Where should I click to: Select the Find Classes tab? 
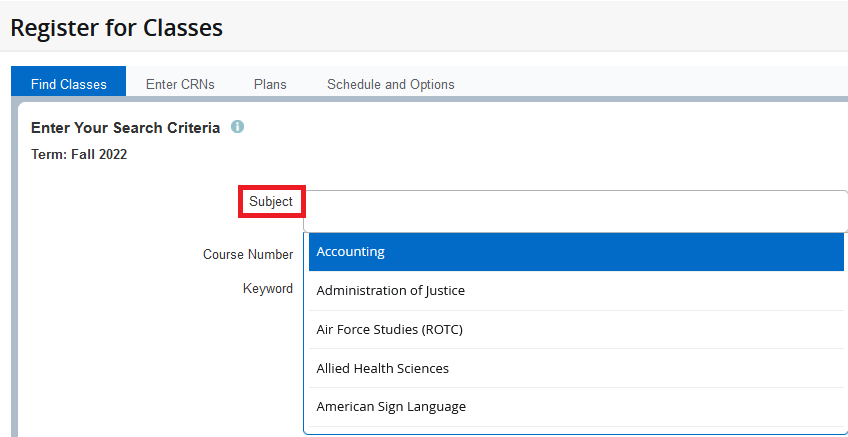tap(69, 82)
